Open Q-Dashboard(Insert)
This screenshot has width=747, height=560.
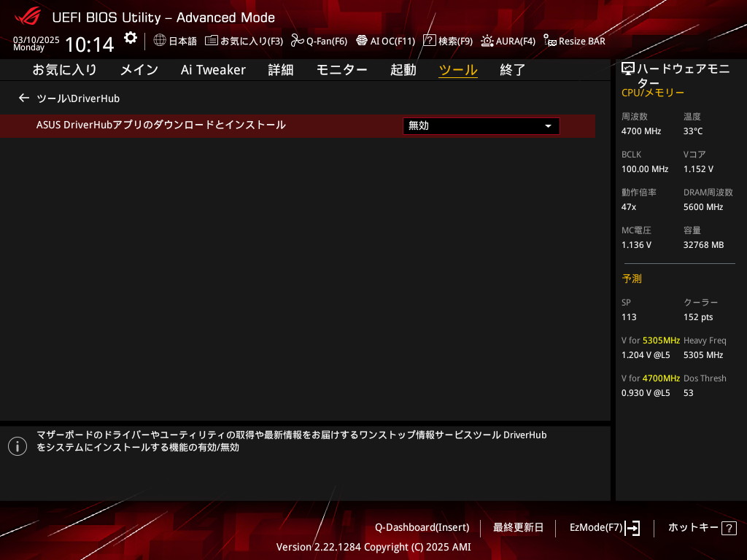(422, 528)
